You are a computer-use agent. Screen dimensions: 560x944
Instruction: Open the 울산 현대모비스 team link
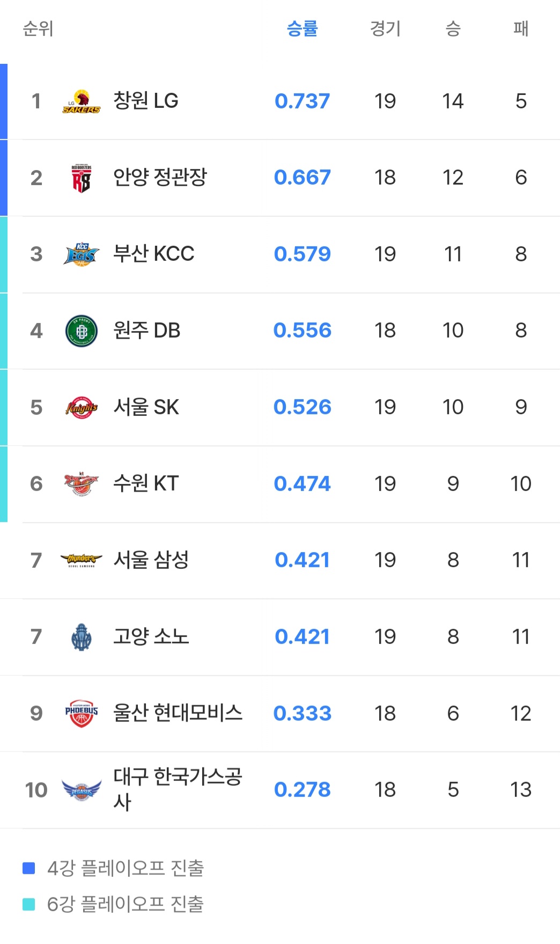[178, 713]
